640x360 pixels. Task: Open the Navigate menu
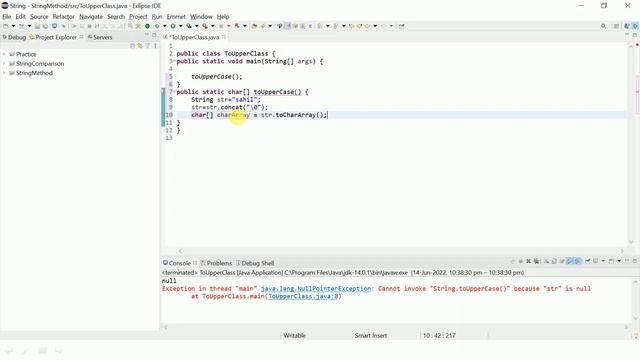tap(91, 17)
